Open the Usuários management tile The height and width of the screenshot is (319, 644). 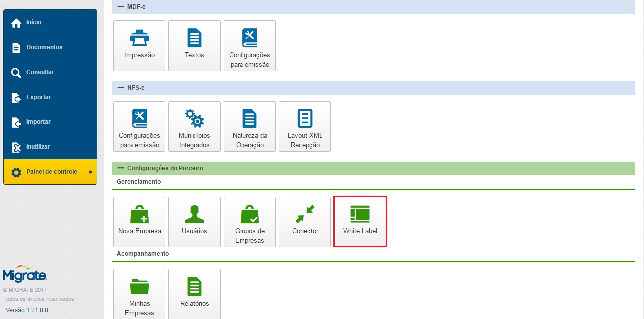pos(194,221)
